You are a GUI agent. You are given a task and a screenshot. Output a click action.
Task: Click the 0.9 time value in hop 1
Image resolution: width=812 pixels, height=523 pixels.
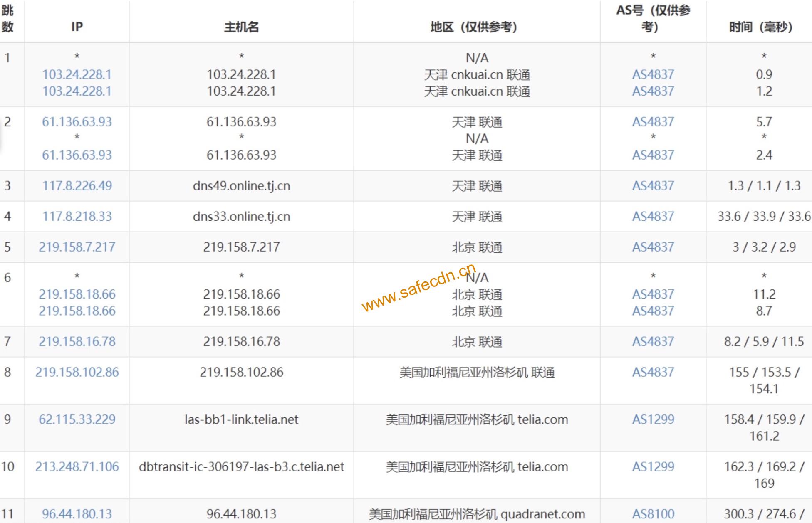pyautogui.click(x=764, y=74)
